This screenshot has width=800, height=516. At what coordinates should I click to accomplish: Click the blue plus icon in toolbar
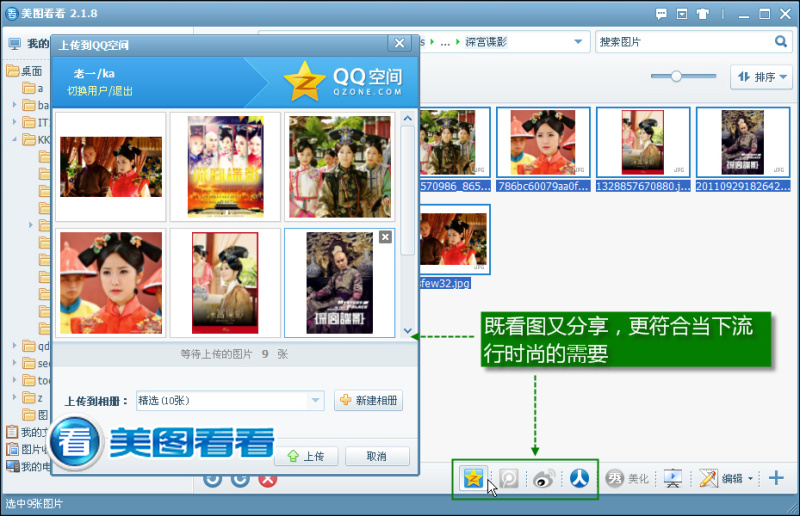[x=776, y=478]
